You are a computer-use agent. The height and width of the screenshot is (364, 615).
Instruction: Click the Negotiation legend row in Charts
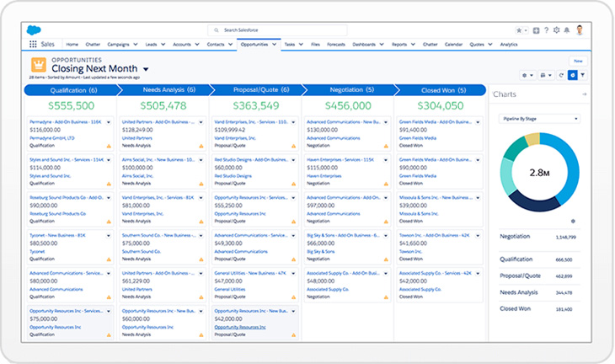(x=539, y=237)
